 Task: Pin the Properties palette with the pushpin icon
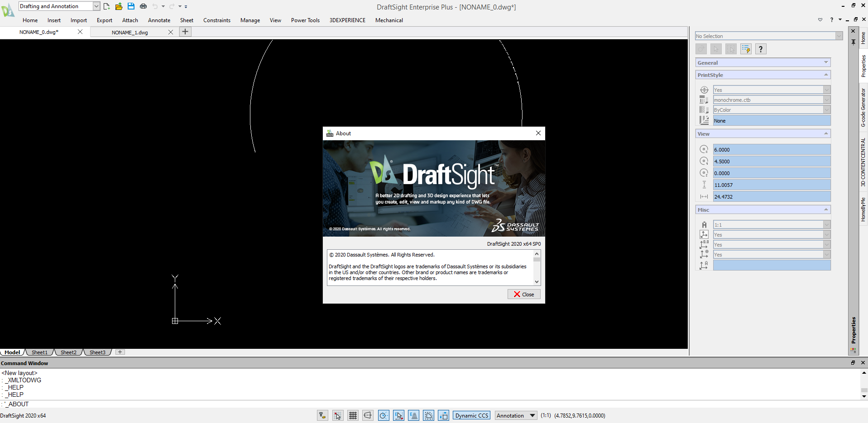(x=853, y=42)
